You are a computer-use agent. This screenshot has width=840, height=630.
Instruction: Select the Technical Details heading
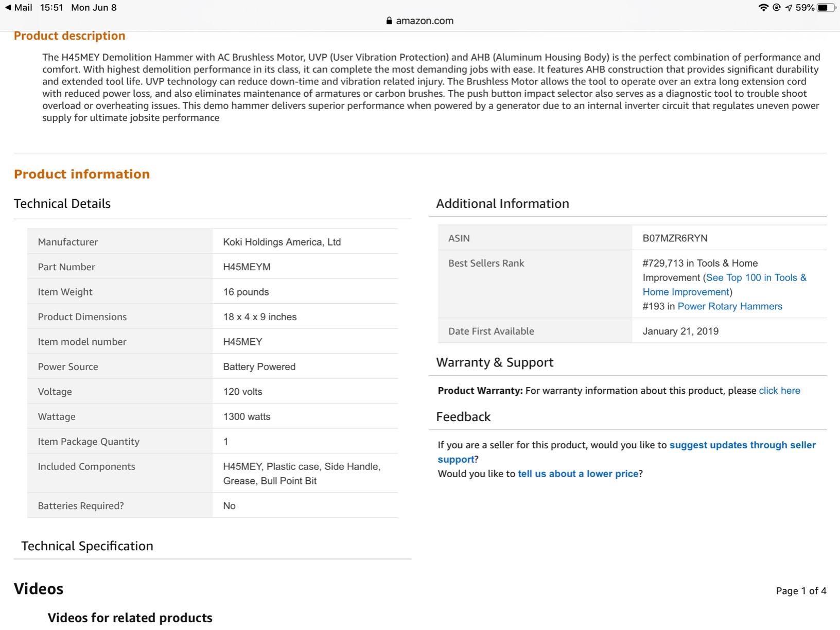(62, 204)
